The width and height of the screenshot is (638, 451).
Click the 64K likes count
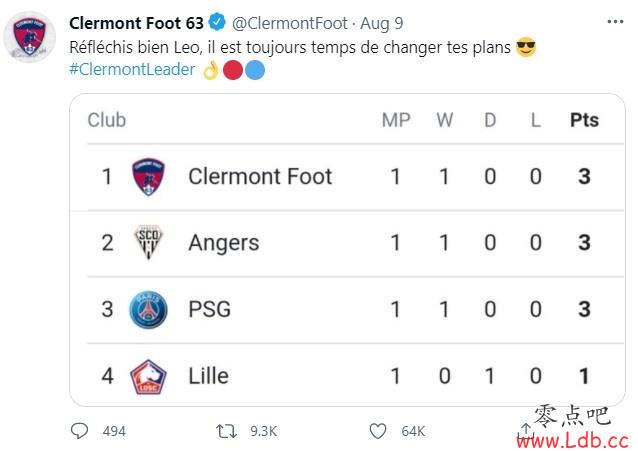click(x=413, y=431)
